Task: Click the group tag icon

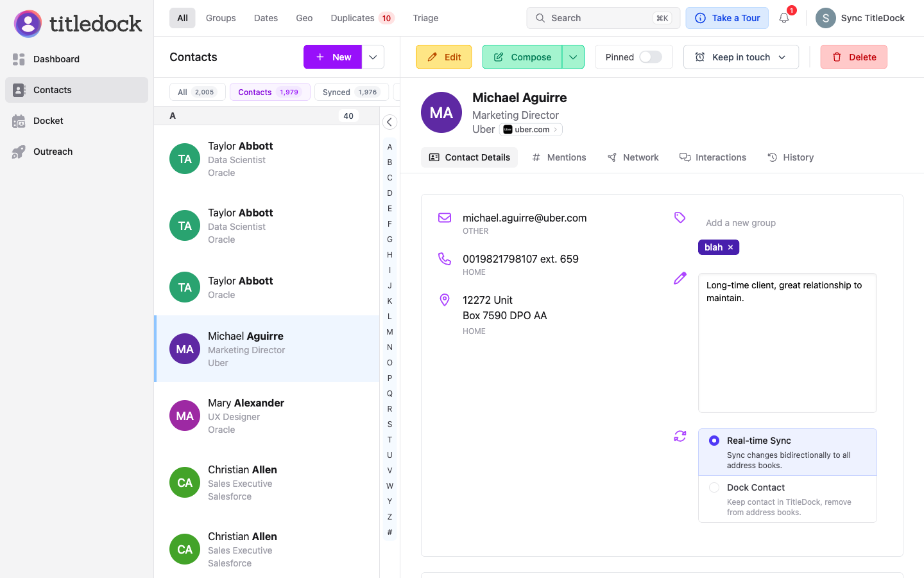Action: click(x=680, y=218)
